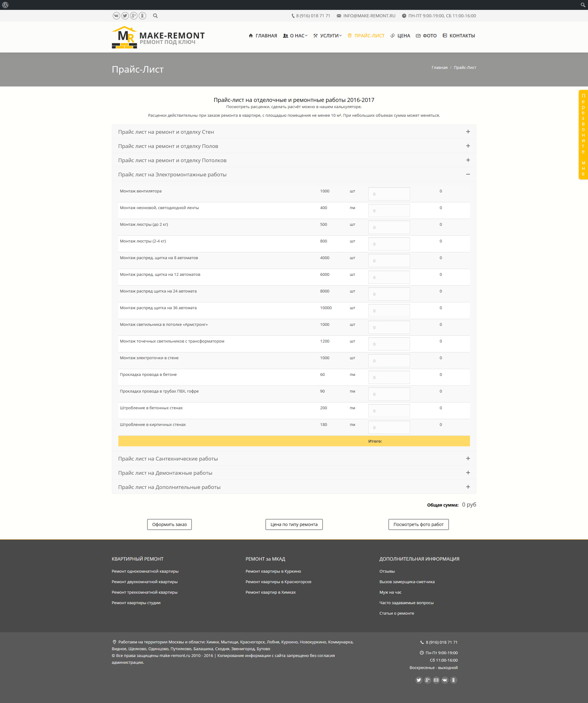Click INFO@MAKE-REMONT.RU email link

point(366,16)
